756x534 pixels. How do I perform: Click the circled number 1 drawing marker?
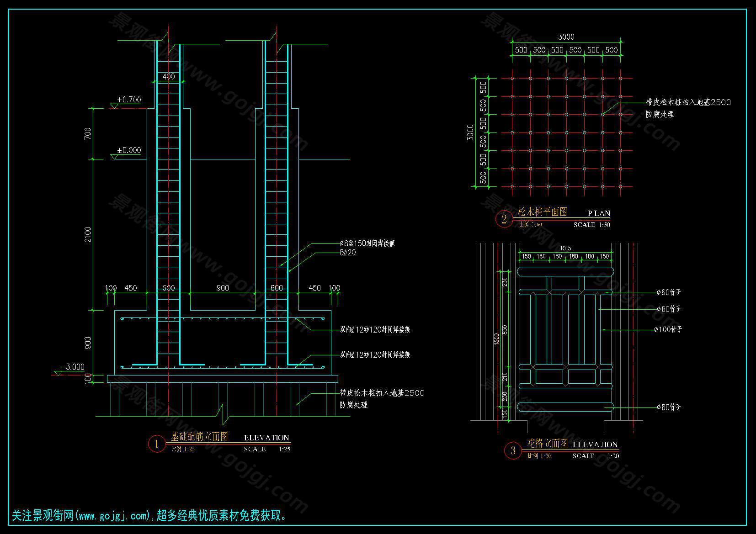point(156,444)
